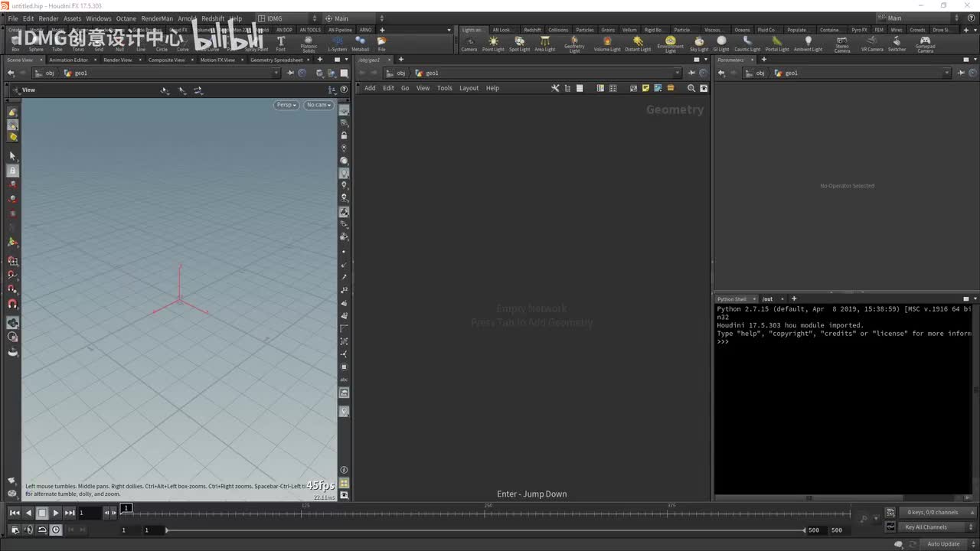This screenshot has width=980, height=551.
Task: Click the network editor search magnifier icon
Action: (x=691, y=88)
